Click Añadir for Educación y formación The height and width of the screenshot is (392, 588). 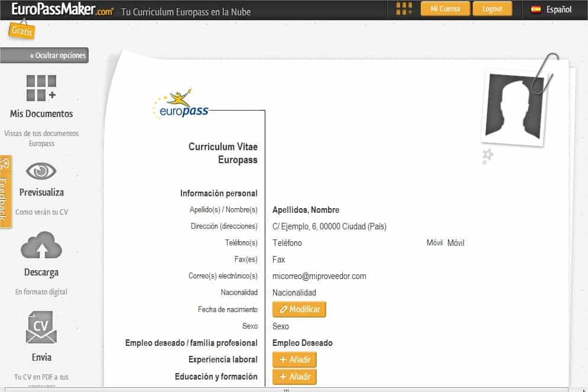point(294,377)
